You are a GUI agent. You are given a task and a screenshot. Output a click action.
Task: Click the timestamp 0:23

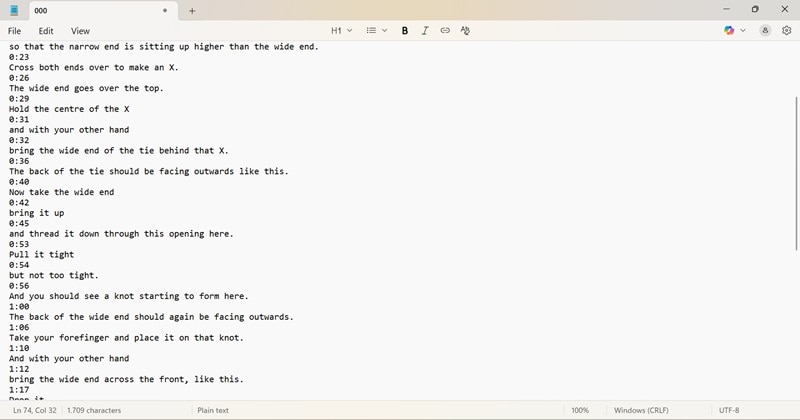point(19,57)
